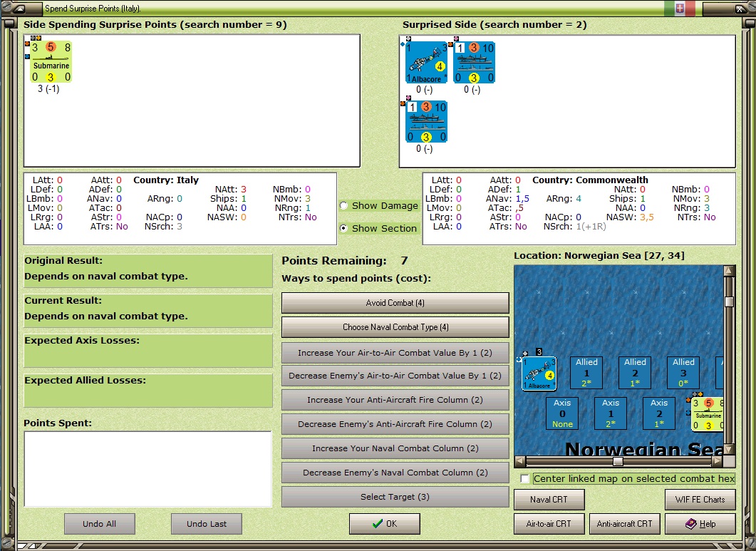Open Help
Image resolution: width=756 pixels, height=551 pixels.
point(700,523)
